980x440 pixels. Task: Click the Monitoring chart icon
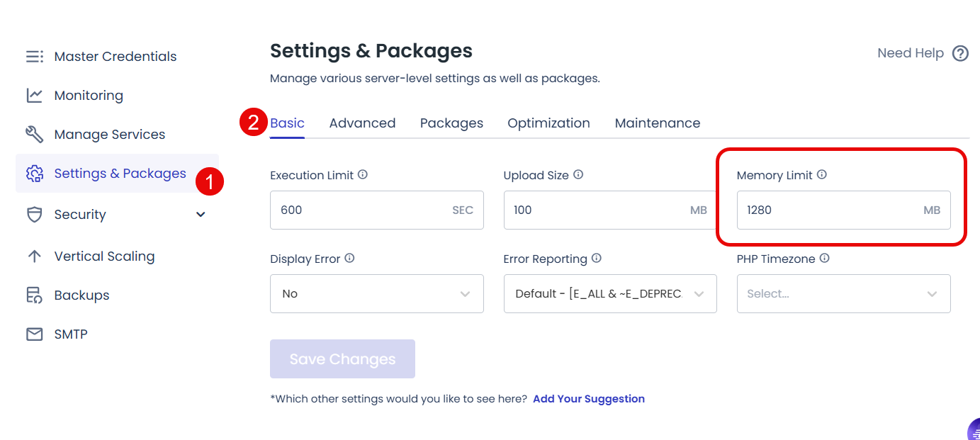[x=35, y=96]
